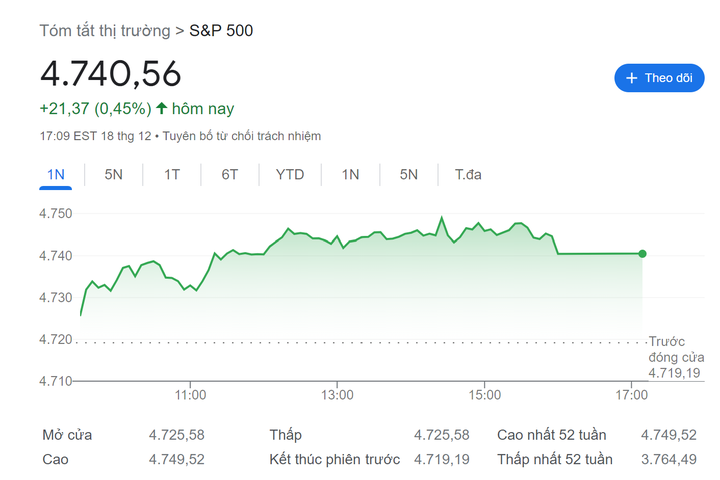Viewport: 720px width, 480px height.
Task: Switch to the 1T one-month tab
Action: point(172,175)
